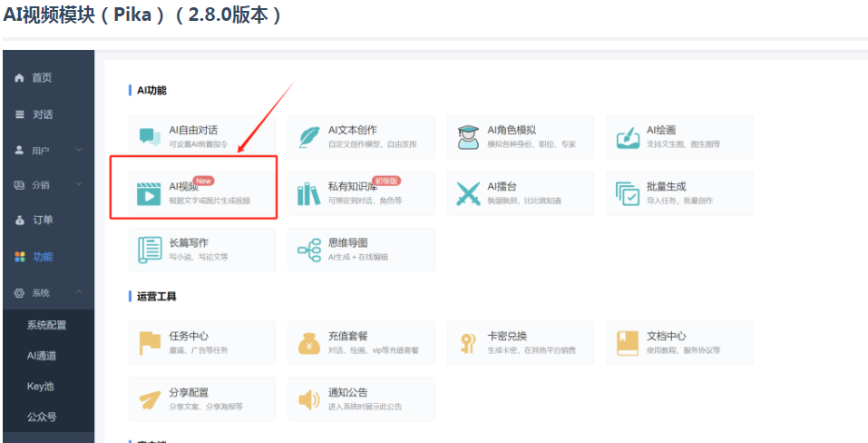Select 功能 in the sidebar
This screenshot has height=443, width=868.
pyautogui.click(x=43, y=257)
